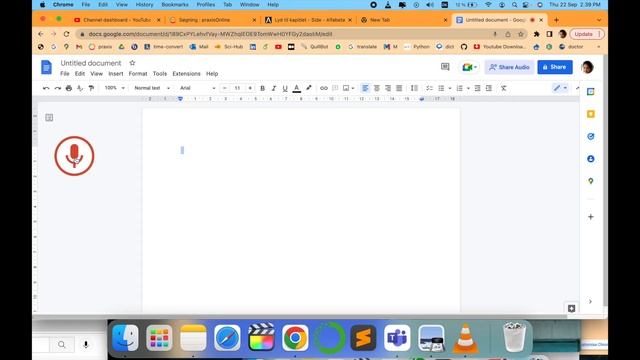This screenshot has height=360, width=640.
Task: Insert a checklist
Action: (429, 88)
